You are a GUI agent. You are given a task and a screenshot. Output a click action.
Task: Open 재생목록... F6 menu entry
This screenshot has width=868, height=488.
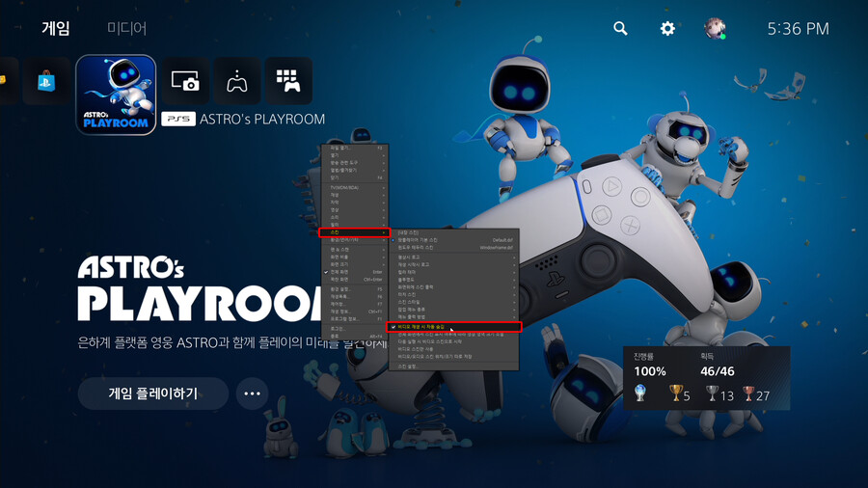pyautogui.click(x=354, y=297)
